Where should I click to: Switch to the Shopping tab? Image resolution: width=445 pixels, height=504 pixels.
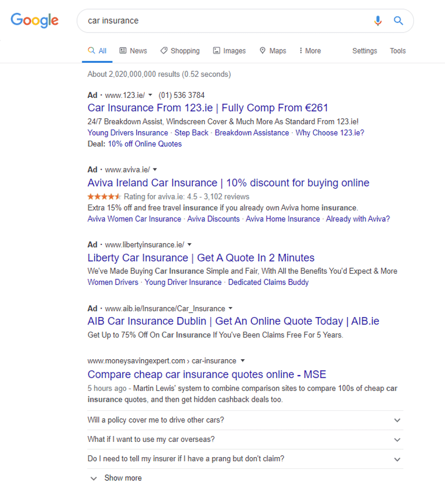click(180, 51)
